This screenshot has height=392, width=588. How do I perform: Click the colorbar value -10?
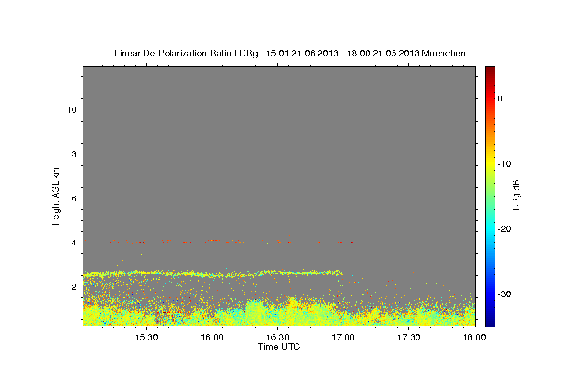click(504, 164)
